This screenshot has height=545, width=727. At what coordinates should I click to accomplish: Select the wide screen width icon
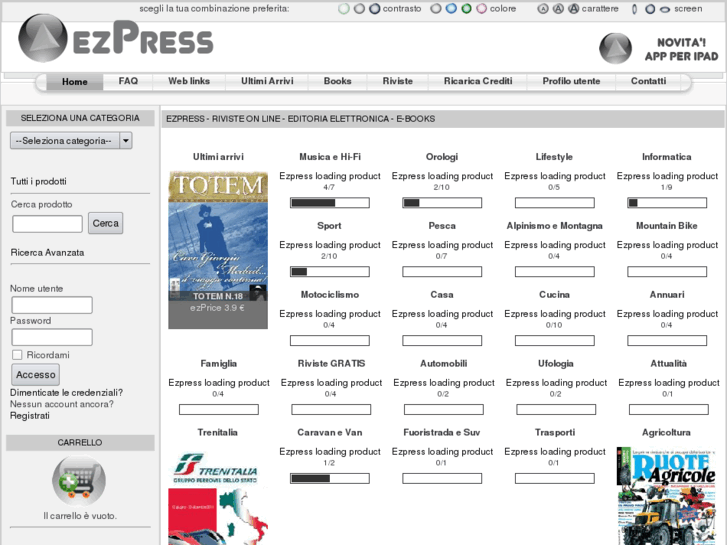(665, 9)
